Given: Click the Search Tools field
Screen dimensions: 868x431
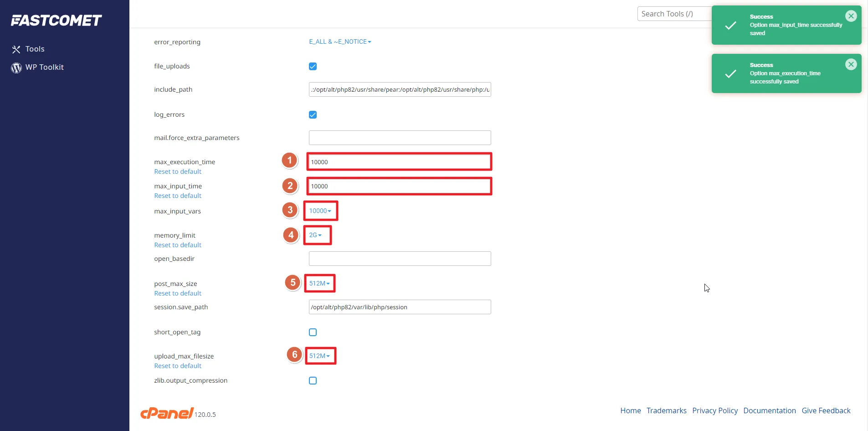Looking at the screenshot, I should coord(674,14).
